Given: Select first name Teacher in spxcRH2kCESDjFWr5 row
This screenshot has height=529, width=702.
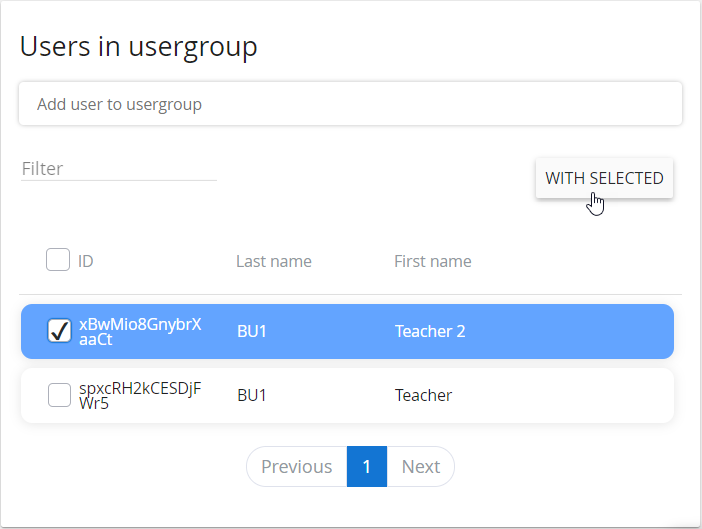Looking at the screenshot, I should tap(423, 395).
